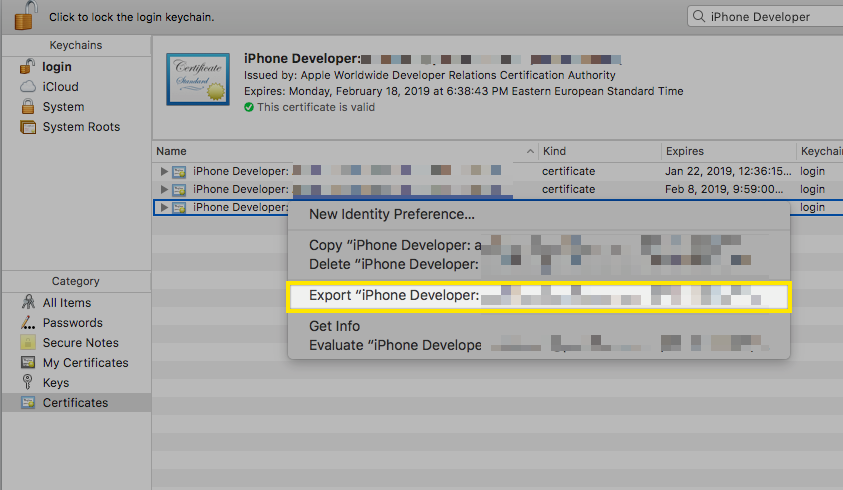The width and height of the screenshot is (843, 490).
Task: Select Feb 8, 2019 expiry cell
Action: [724, 189]
